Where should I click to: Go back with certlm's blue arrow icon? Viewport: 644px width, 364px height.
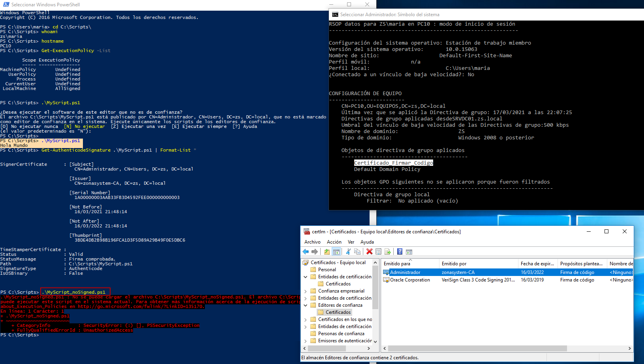click(x=306, y=251)
